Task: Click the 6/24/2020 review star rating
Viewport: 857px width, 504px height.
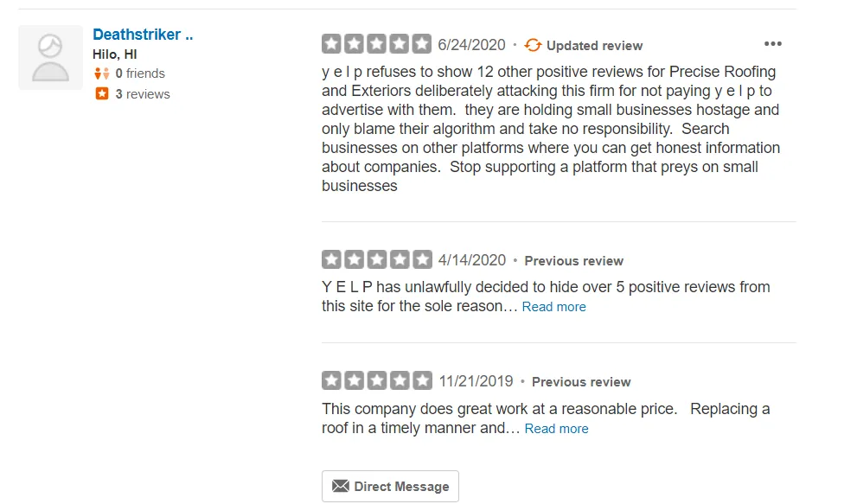Action: pos(376,44)
